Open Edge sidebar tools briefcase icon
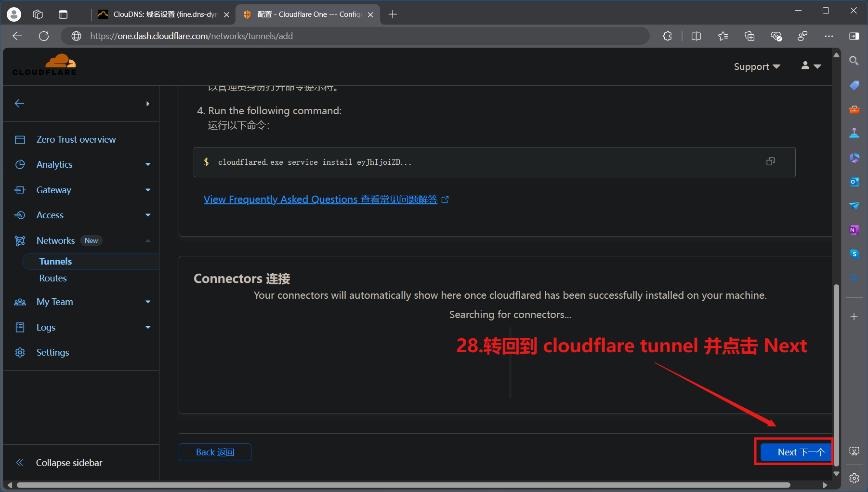The width and height of the screenshot is (868, 492). (x=854, y=109)
